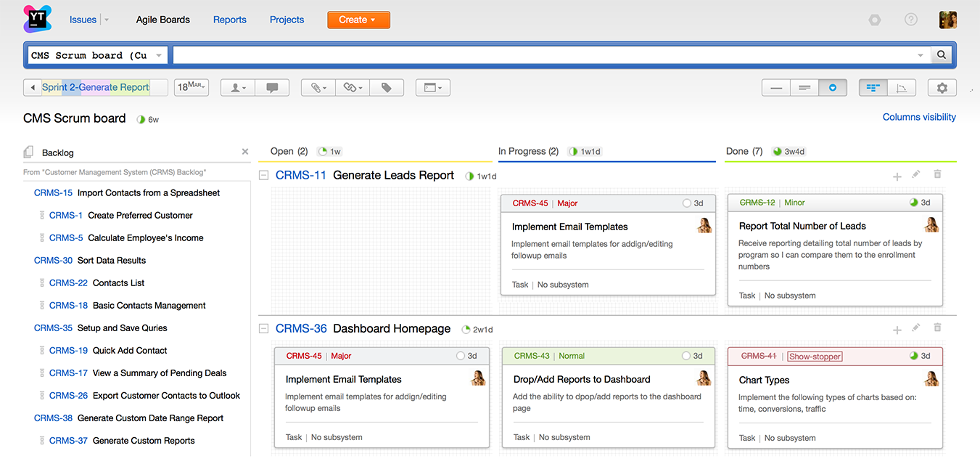980x472 pixels.
Task: Click the drag handle icon beside CRMS-19
Action: pyautogui.click(x=41, y=350)
